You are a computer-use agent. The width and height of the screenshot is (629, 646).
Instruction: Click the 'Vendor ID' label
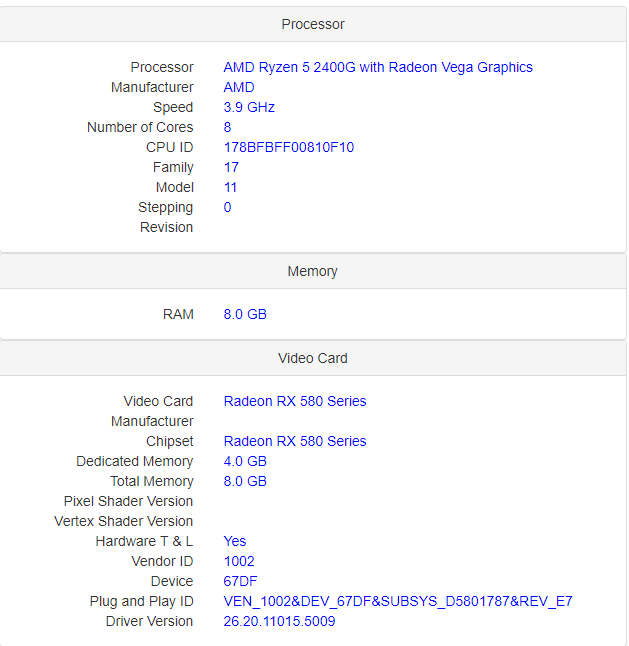click(162, 561)
